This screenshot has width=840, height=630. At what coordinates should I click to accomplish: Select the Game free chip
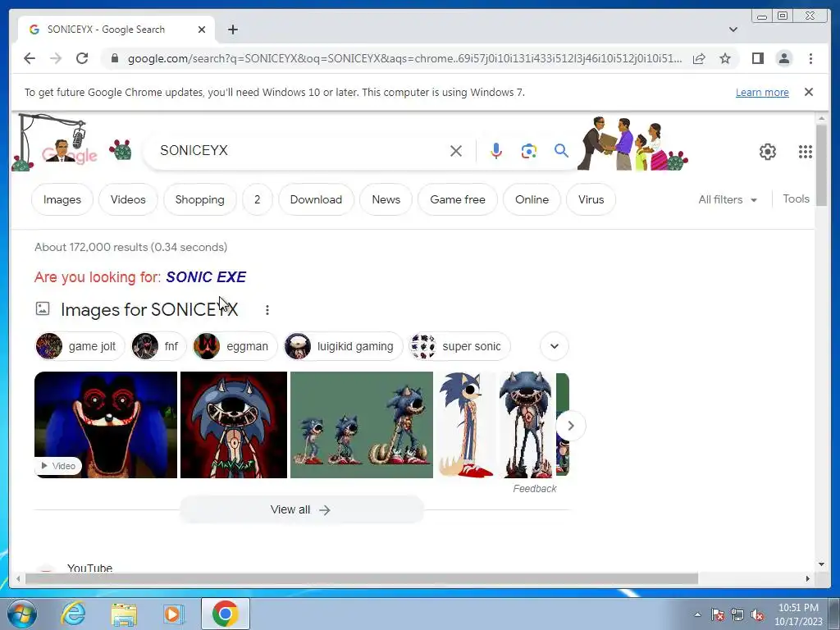(458, 199)
